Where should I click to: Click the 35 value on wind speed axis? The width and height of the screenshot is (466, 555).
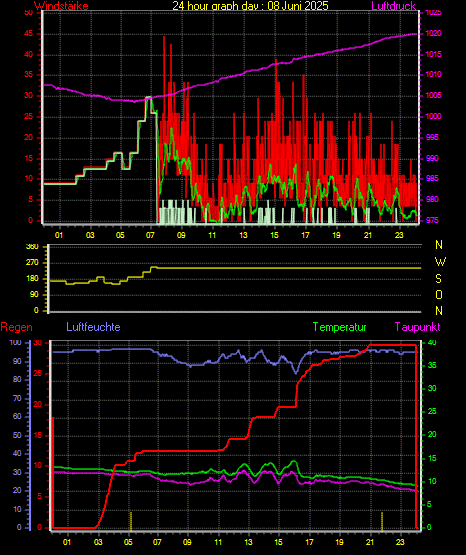pos(28,75)
